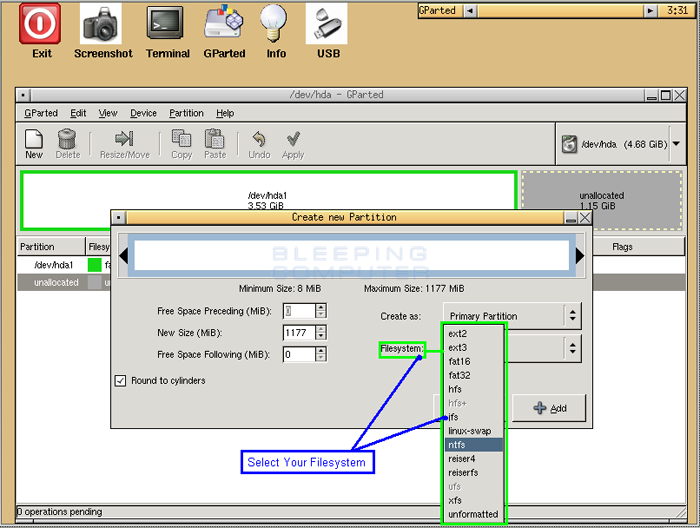Click the Free Space Following input field
The height and width of the screenshot is (528, 700).
pyautogui.click(x=299, y=354)
